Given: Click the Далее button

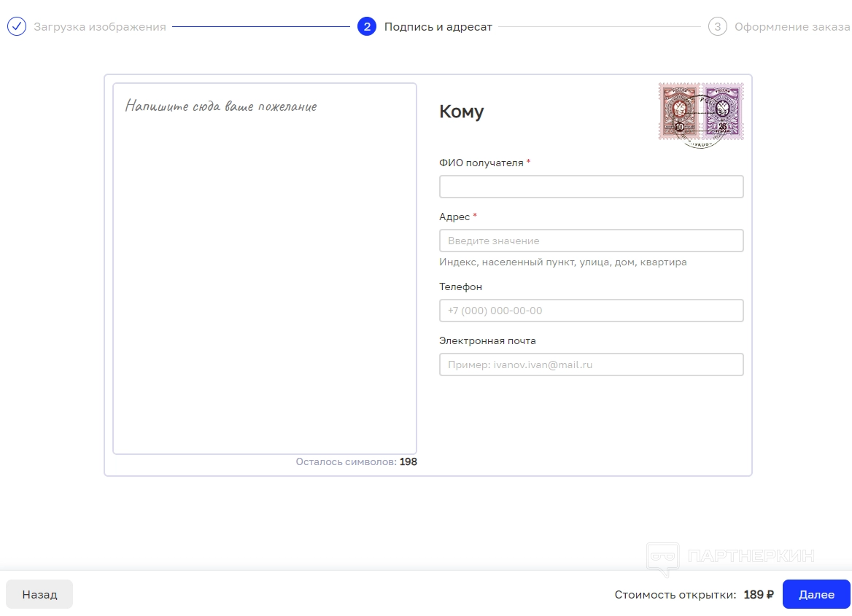Looking at the screenshot, I should click(x=816, y=594).
